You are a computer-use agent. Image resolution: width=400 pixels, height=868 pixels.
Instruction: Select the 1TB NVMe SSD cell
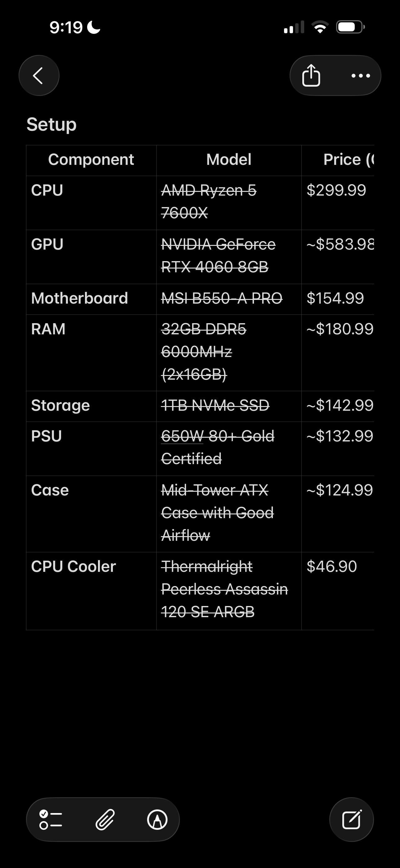click(x=215, y=405)
